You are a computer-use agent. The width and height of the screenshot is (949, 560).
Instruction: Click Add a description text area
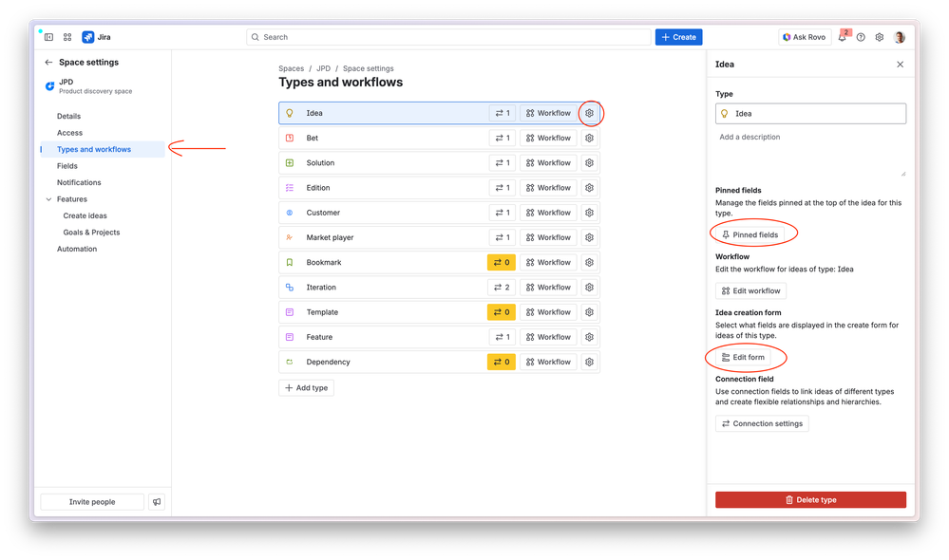point(810,153)
